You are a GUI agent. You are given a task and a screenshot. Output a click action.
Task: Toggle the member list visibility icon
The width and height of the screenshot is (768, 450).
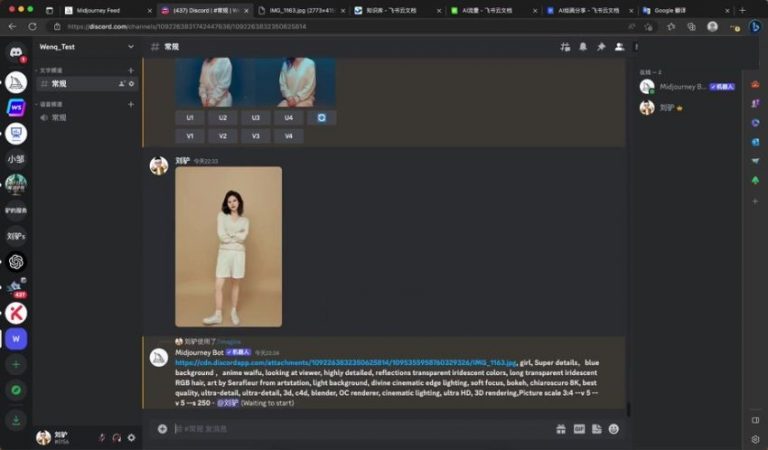(x=619, y=46)
